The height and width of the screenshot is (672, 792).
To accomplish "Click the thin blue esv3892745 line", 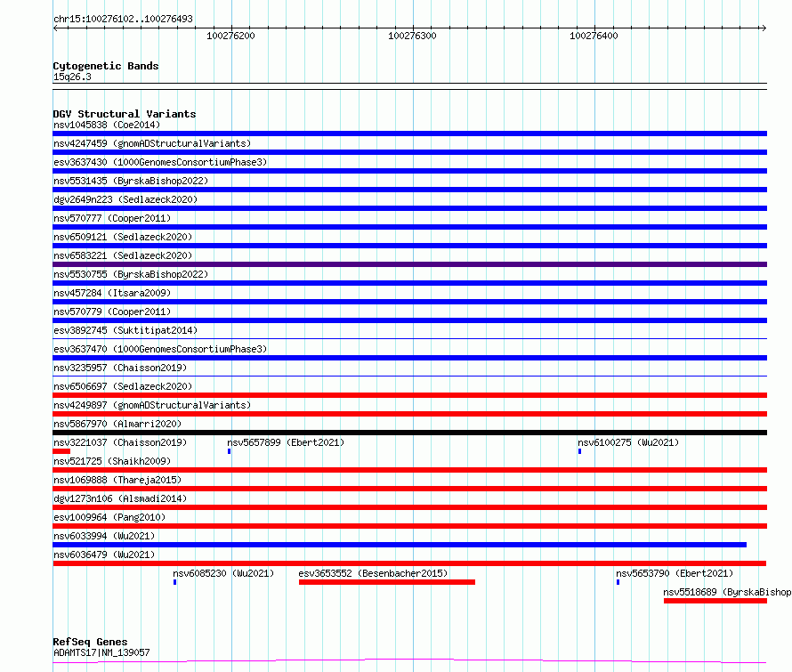I will pyautogui.click(x=409, y=338).
